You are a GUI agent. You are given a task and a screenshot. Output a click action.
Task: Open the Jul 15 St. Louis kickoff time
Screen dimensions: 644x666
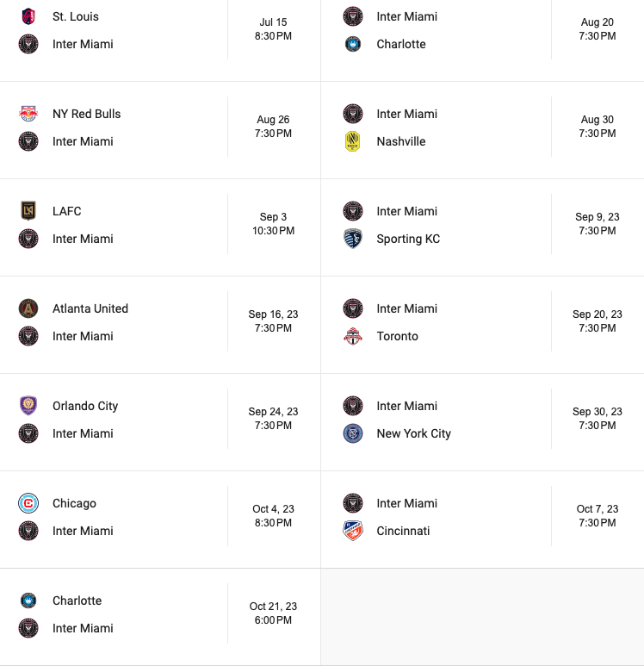point(273,29)
